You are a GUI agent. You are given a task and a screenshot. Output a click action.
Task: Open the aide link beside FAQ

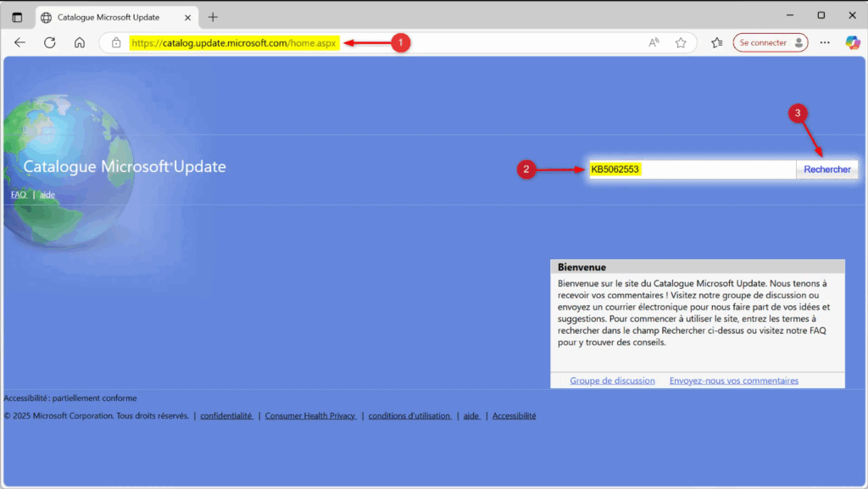(x=47, y=195)
